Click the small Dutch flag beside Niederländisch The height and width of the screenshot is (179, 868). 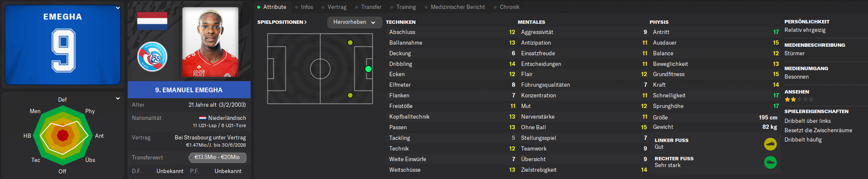pyautogui.click(x=203, y=118)
